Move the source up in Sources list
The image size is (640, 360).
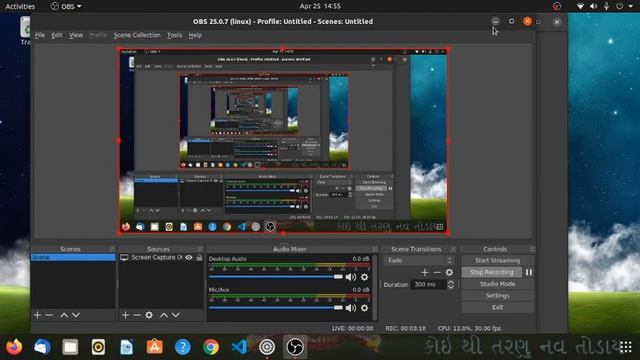click(164, 315)
